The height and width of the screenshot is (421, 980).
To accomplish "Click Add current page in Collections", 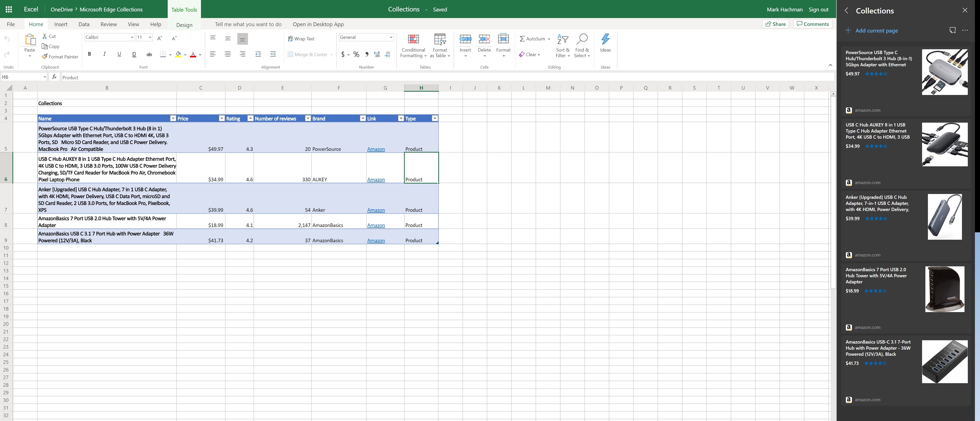I will [x=876, y=30].
